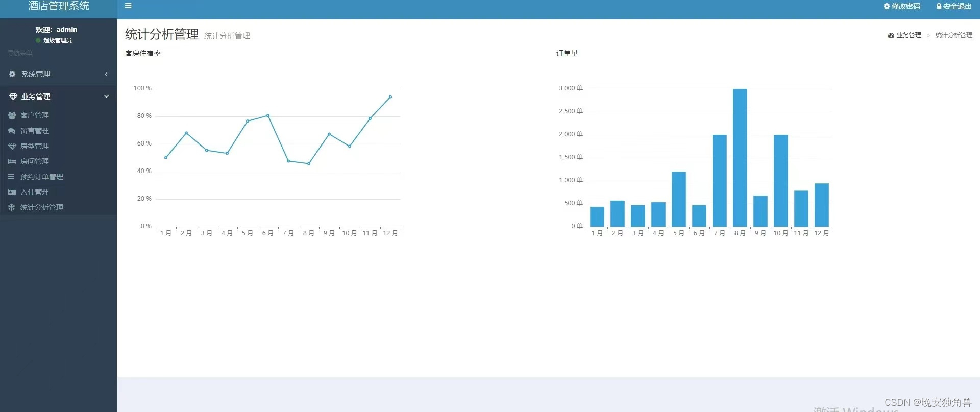The image size is (980, 412).
Task: Click the 1月 data point on line chart
Action: [166, 158]
